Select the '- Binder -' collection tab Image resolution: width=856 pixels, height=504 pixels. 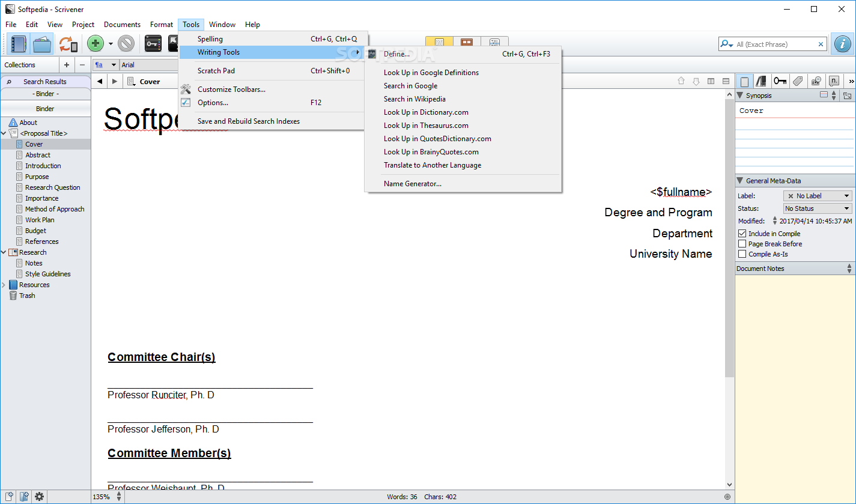(45, 94)
